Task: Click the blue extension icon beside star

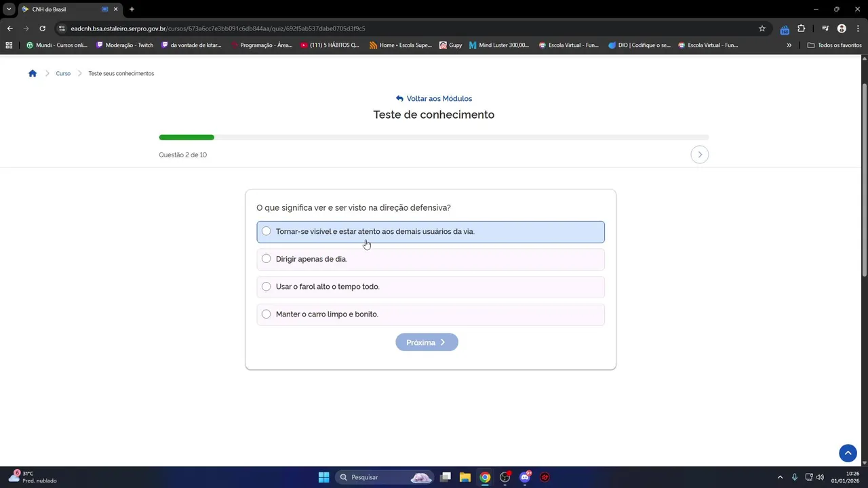Action: [785, 29]
